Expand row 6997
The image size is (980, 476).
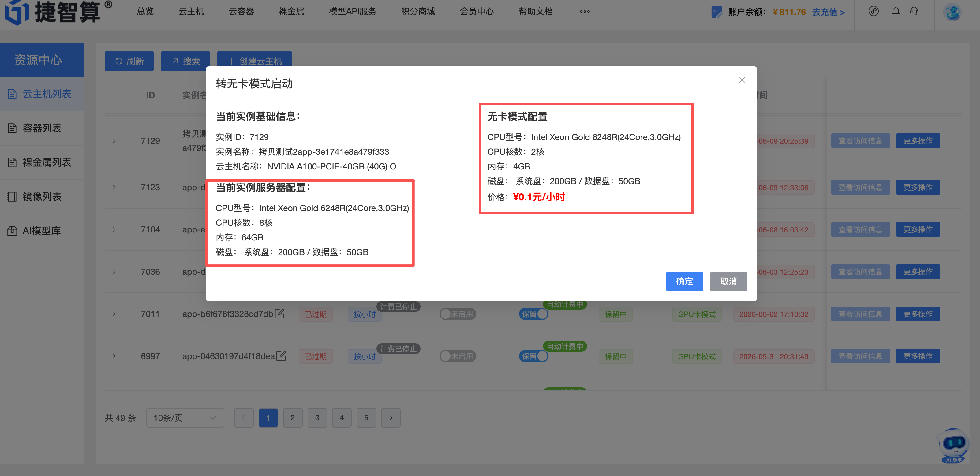coord(114,356)
